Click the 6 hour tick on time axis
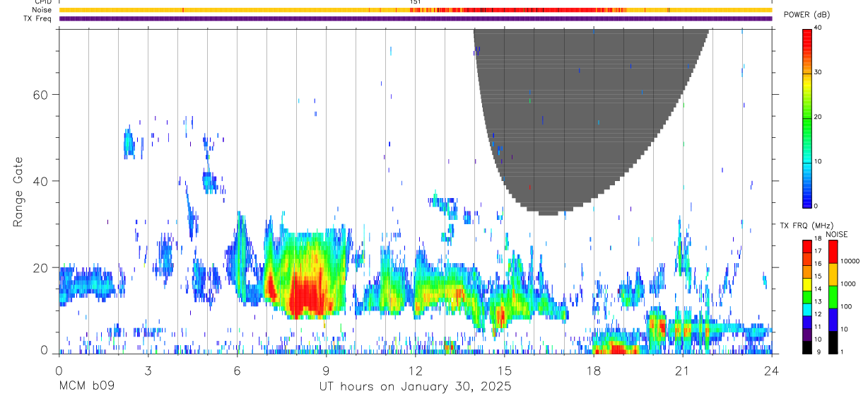The width and height of the screenshot is (868, 401). click(x=237, y=370)
